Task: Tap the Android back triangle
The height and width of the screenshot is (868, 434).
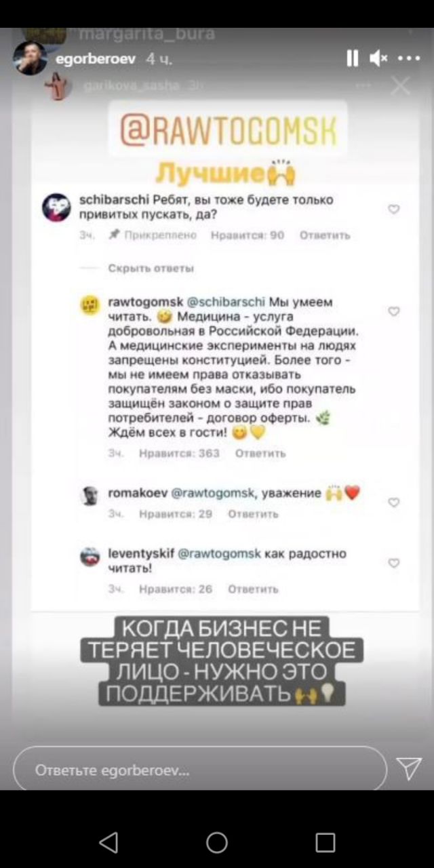Action: [108, 842]
